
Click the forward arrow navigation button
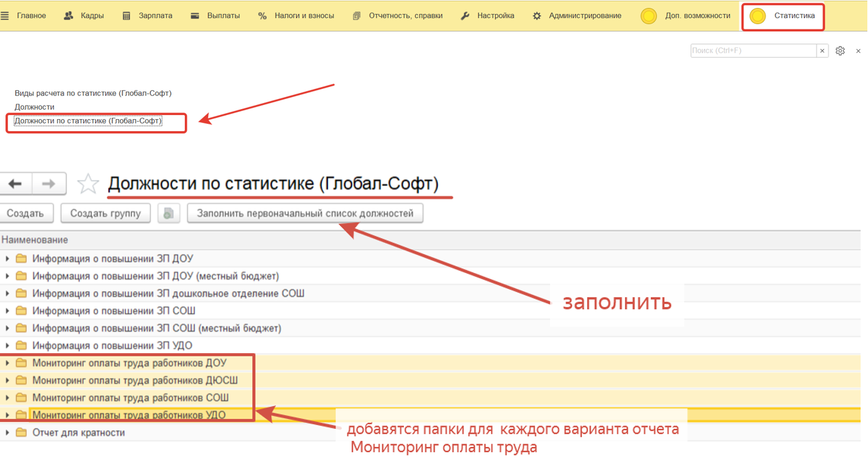49,184
